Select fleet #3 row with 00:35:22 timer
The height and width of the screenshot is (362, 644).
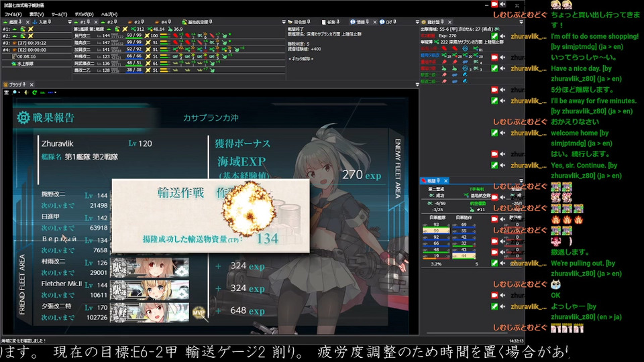[36, 43]
